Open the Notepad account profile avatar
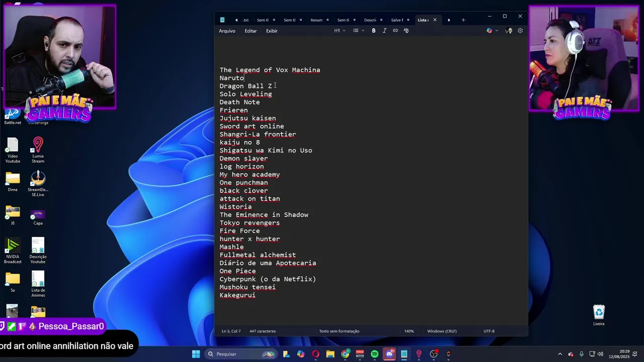 pos(509,31)
